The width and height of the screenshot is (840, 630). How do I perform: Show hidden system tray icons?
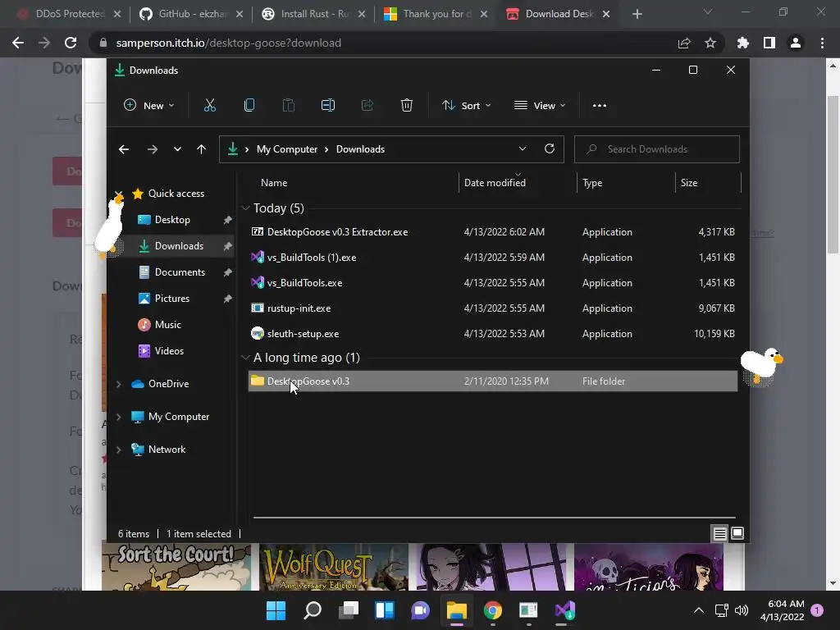pyautogui.click(x=699, y=610)
